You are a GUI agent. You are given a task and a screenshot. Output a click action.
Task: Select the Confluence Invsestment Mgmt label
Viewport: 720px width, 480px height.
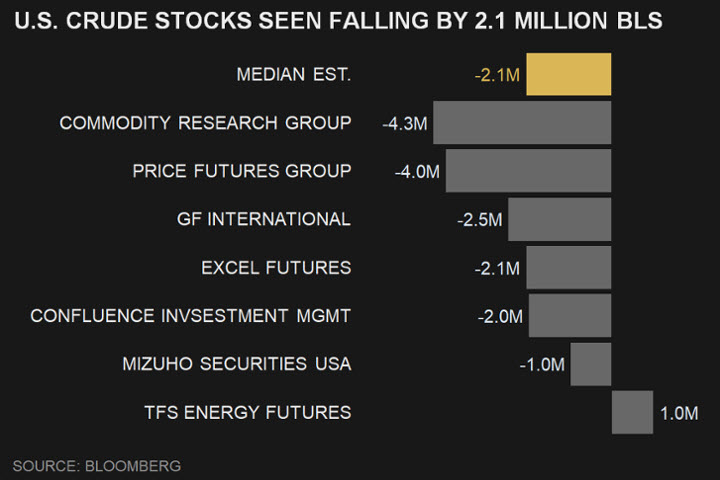click(190, 316)
